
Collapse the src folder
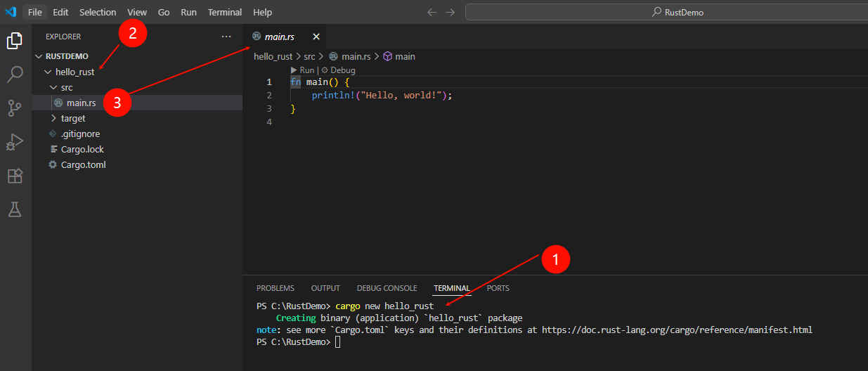53,87
